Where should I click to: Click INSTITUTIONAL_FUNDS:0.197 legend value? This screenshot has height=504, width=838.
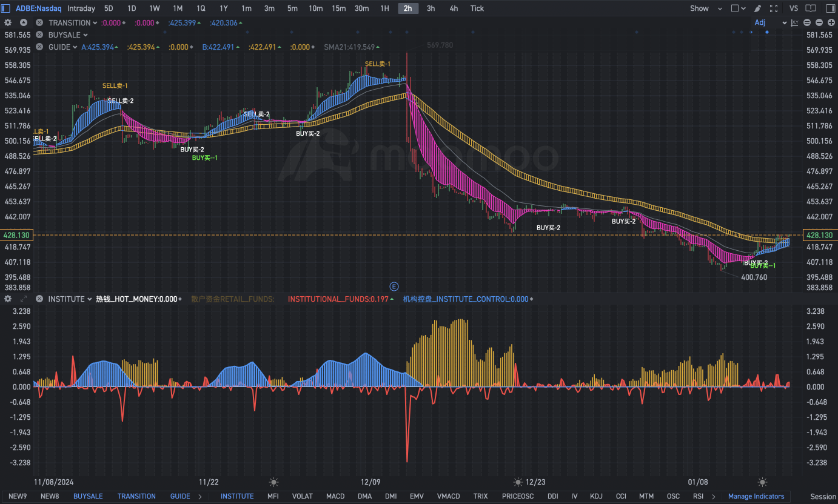click(x=338, y=299)
